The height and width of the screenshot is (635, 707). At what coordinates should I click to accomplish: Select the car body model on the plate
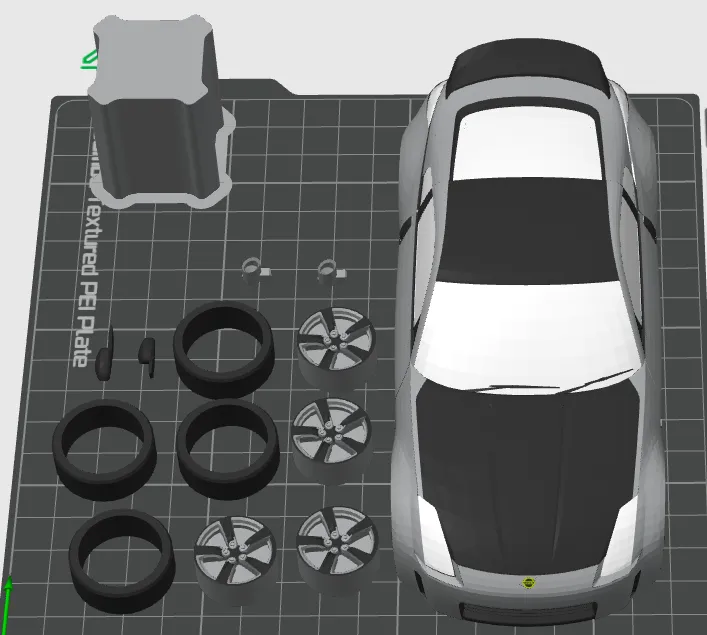528,334
